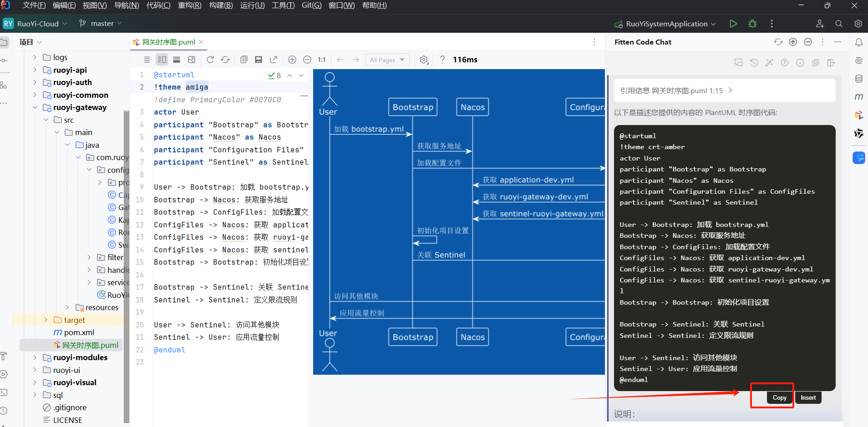
Task: Zoom in on the diagram preview
Action: 292,60
